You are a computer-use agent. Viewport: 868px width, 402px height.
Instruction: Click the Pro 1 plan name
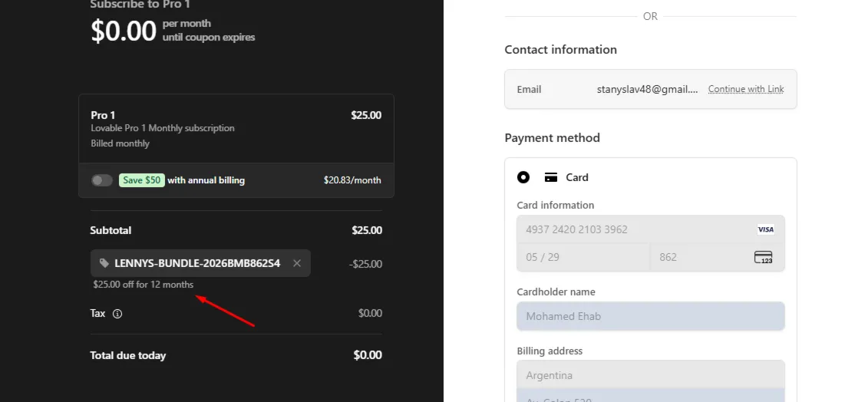point(103,115)
